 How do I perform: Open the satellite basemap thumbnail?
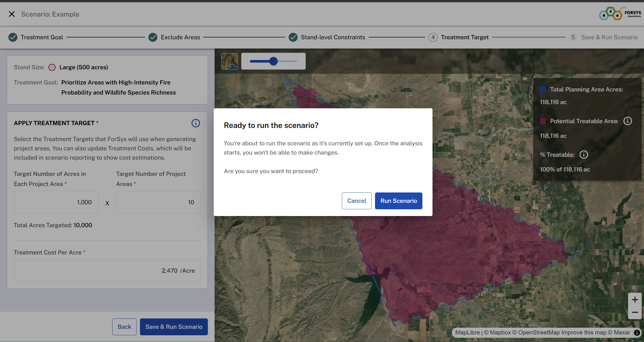pyautogui.click(x=229, y=61)
